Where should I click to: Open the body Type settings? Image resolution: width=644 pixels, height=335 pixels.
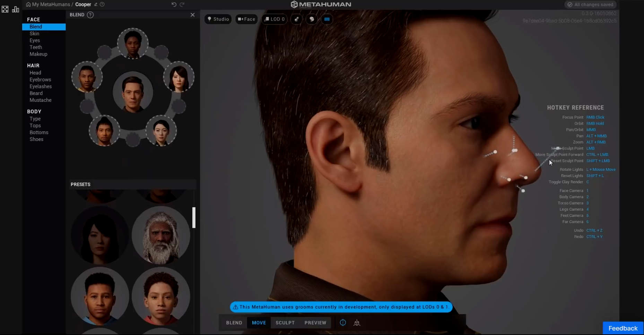(x=35, y=119)
